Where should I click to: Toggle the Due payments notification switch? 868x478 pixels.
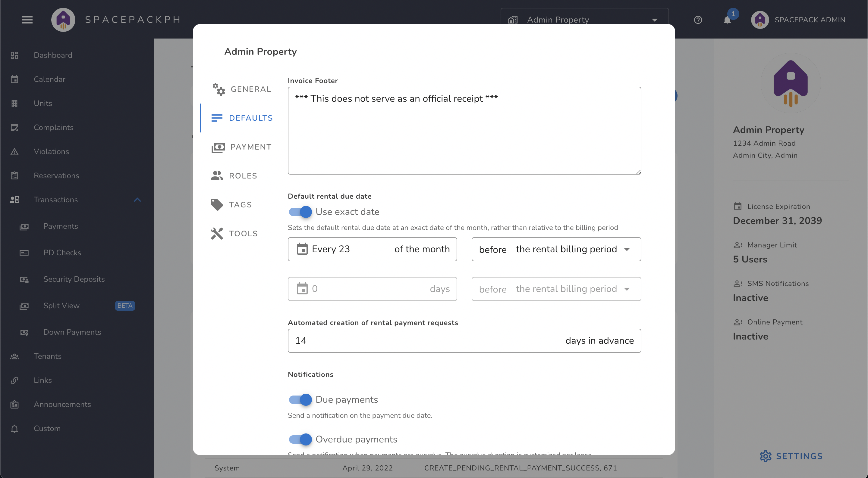point(300,400)
